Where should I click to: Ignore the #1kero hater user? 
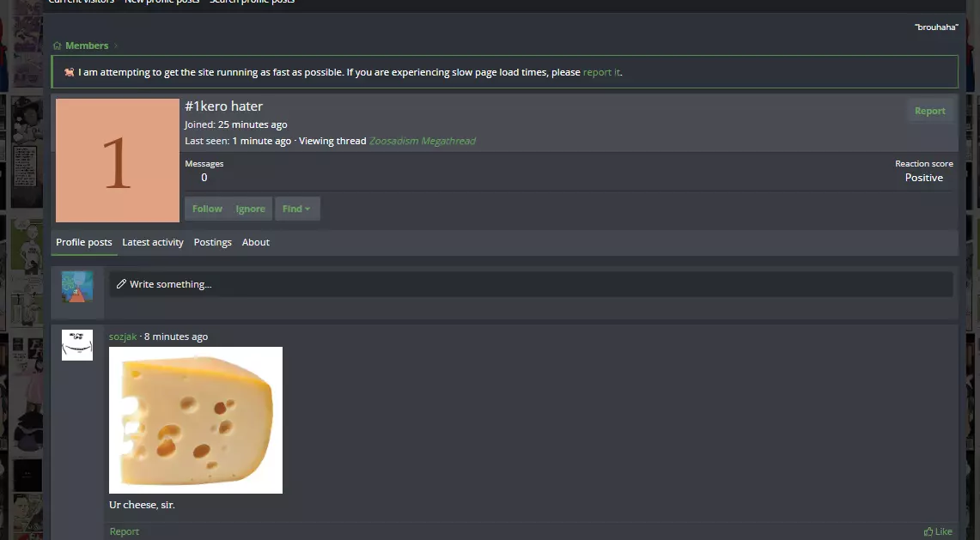(250, 209)
